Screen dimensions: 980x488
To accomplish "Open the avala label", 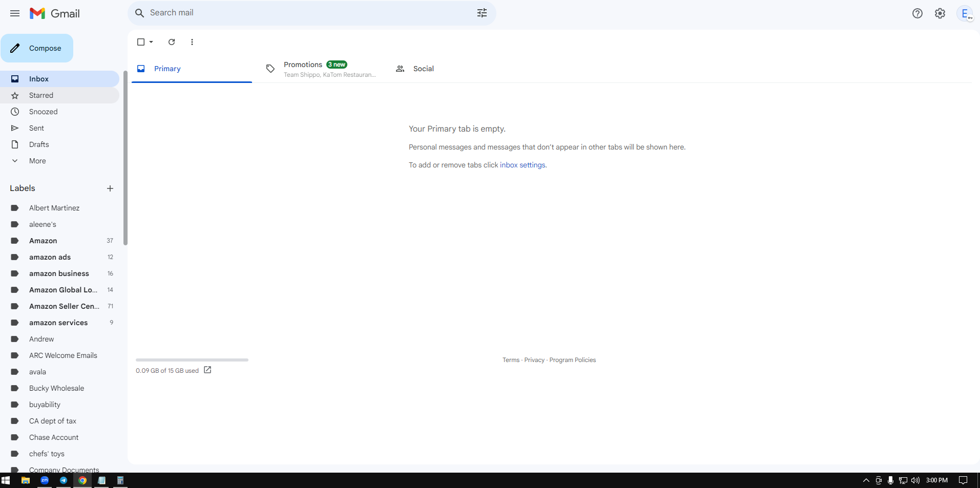I will point(59,372).
